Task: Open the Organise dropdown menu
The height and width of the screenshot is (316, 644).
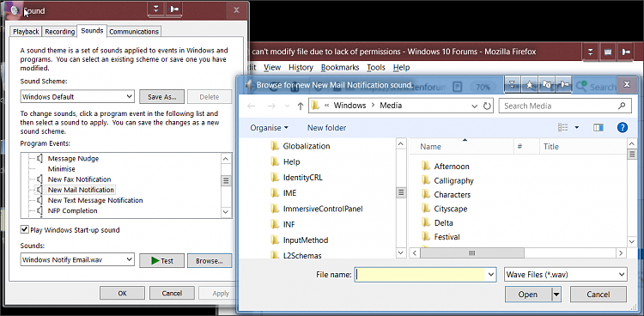Action: [x=269, y=128]
